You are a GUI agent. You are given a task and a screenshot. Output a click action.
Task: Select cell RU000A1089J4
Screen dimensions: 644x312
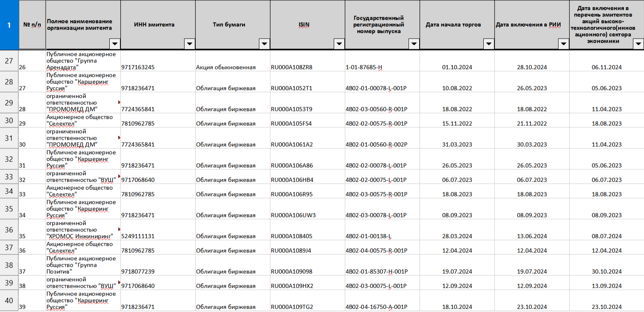click(x=307, y=247)
